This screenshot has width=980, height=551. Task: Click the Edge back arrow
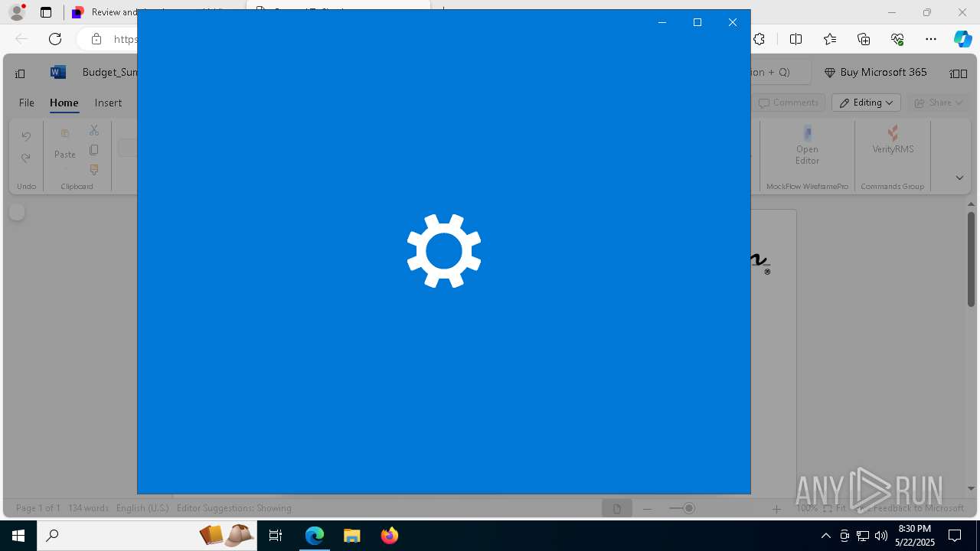[21, 39]
